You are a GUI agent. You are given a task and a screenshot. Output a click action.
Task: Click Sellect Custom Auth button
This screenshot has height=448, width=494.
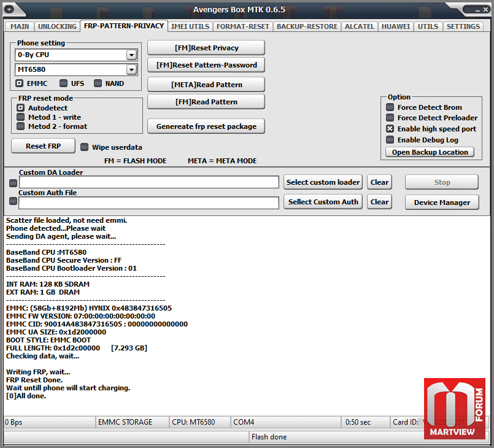(x=323, y=202)
